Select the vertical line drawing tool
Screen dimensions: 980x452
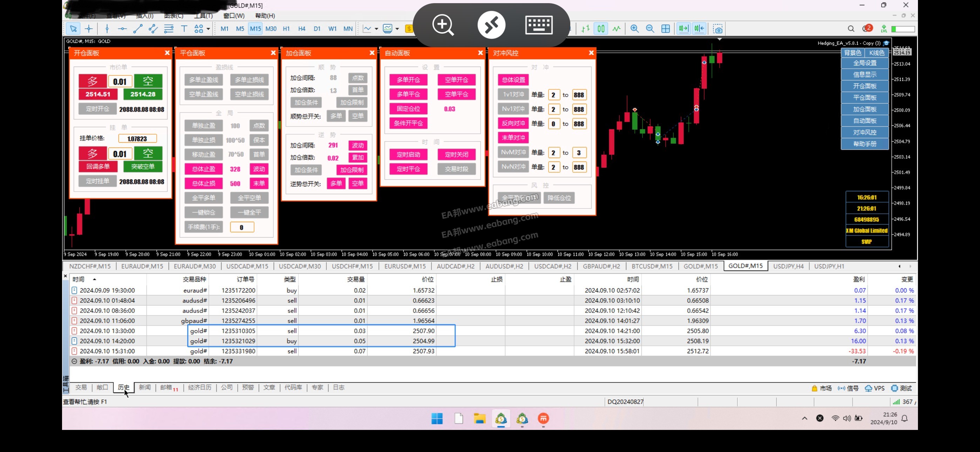(x=107, y=28)
